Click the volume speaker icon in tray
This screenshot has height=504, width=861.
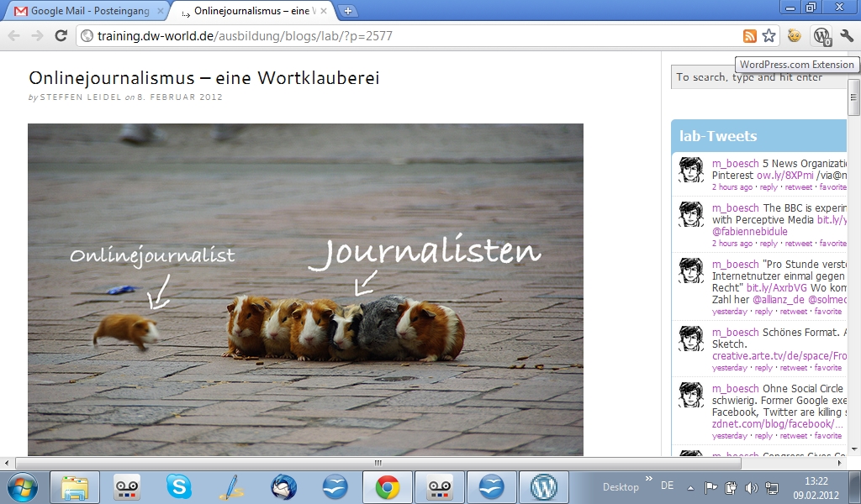(751, 487)
